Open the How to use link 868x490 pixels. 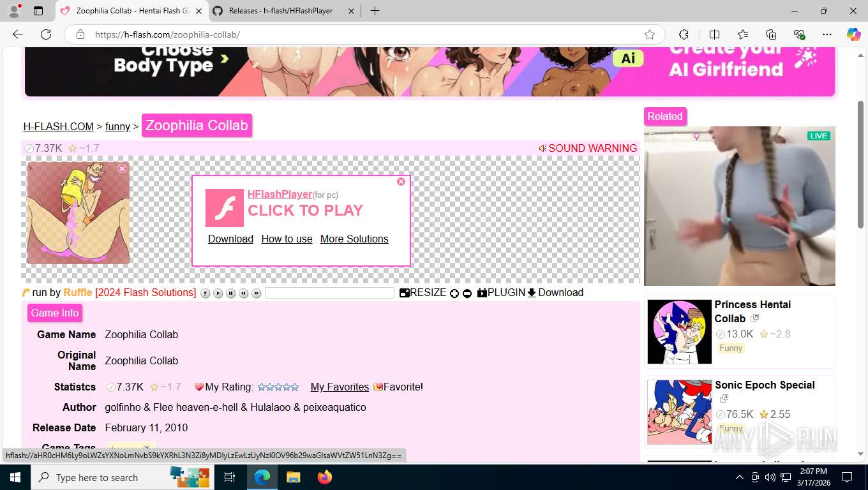pyautogui.click(x=287, y=239)
